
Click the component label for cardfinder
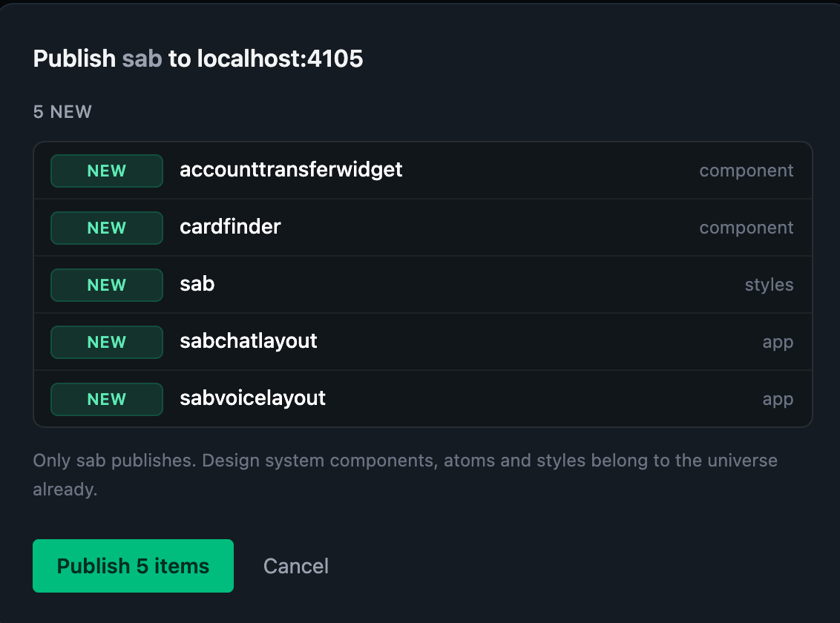[x=747, y=228]
